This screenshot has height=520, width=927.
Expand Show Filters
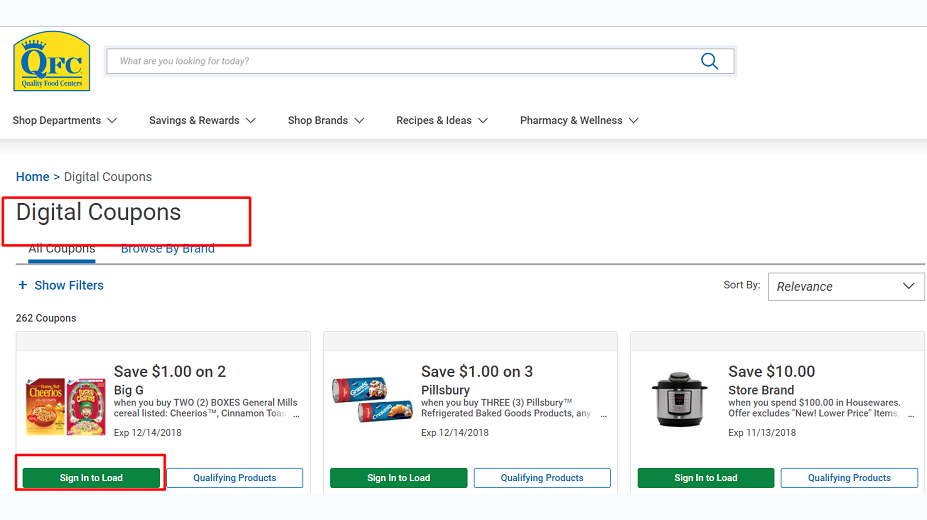[x=61, y=285]
